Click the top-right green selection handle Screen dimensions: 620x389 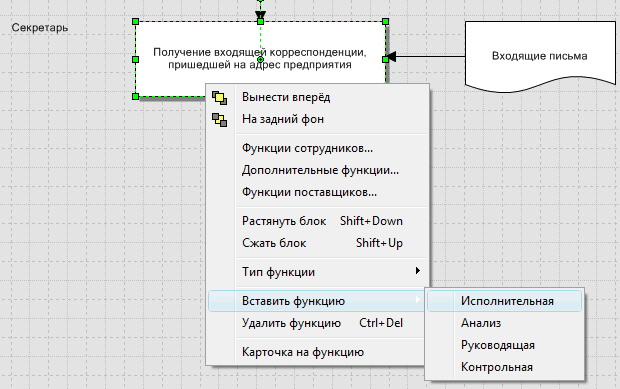tap(386, 21)
